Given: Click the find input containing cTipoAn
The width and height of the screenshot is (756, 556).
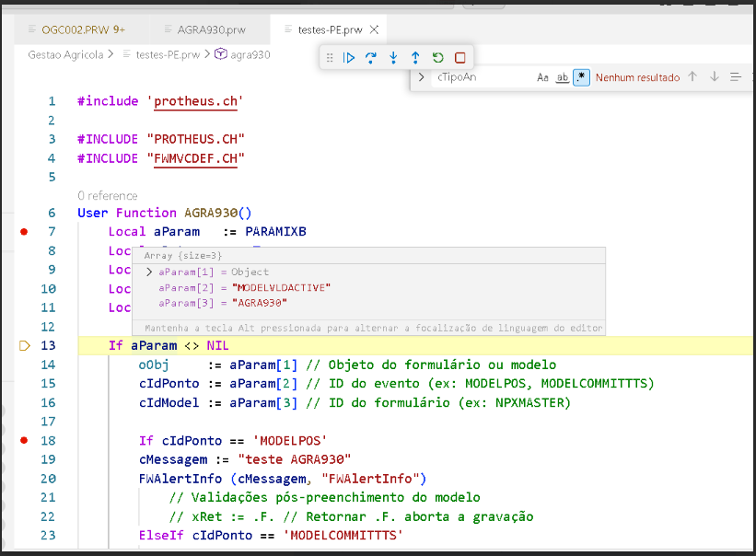Looking at the screenshot, I should click(x=483, y=77).
